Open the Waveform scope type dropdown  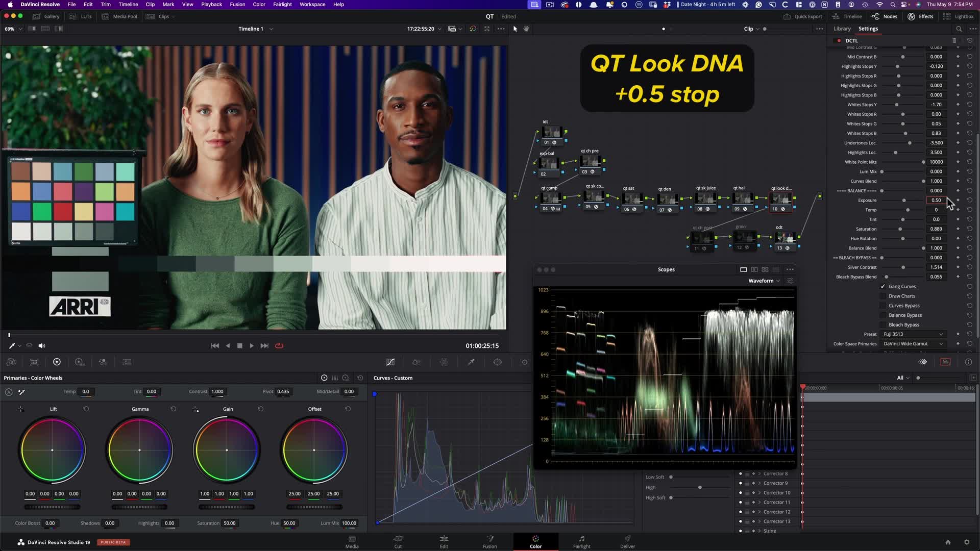coord(764,281)
